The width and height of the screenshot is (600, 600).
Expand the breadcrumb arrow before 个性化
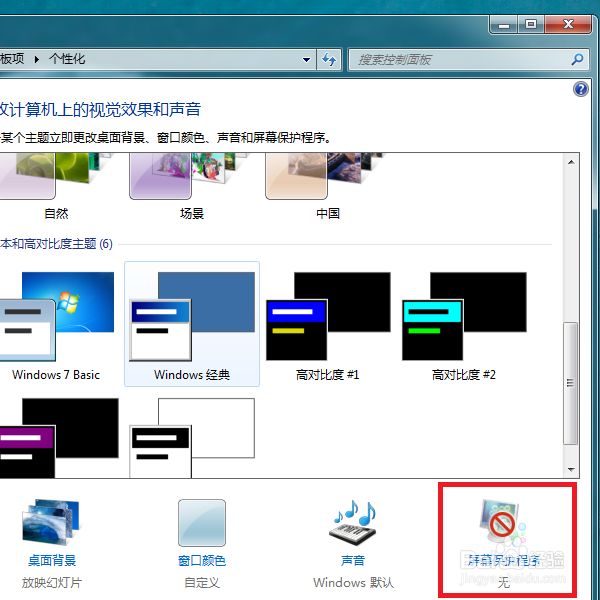tap(37, 59)
